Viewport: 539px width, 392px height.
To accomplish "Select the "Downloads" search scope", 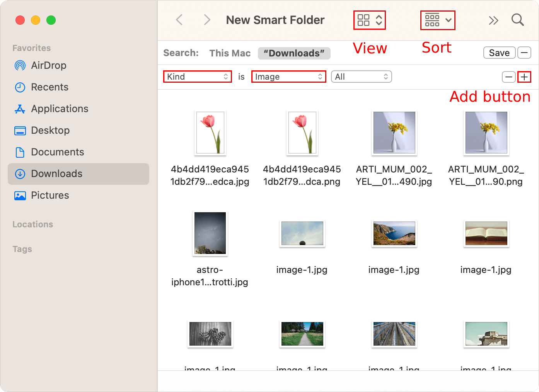I will pos(294,53).
